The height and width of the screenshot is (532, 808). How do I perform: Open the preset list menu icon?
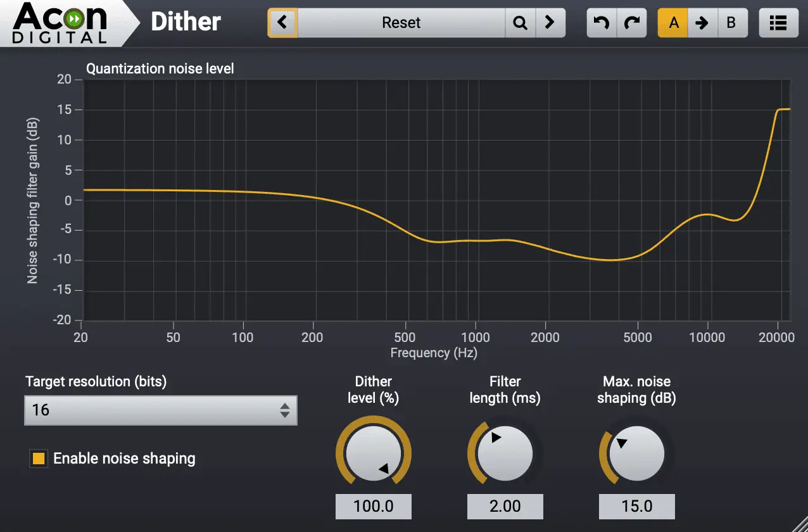tap(778, 22)
